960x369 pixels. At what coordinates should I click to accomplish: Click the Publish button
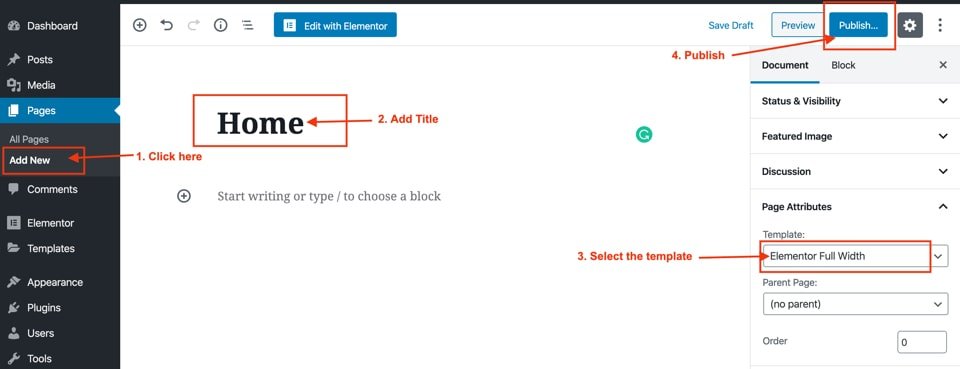click(x=858, y=25)
